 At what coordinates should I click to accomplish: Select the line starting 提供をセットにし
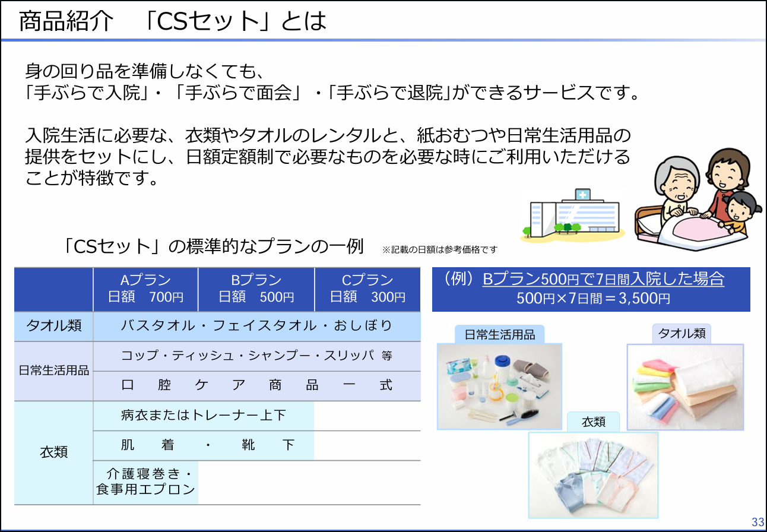(x=327, y=157)
